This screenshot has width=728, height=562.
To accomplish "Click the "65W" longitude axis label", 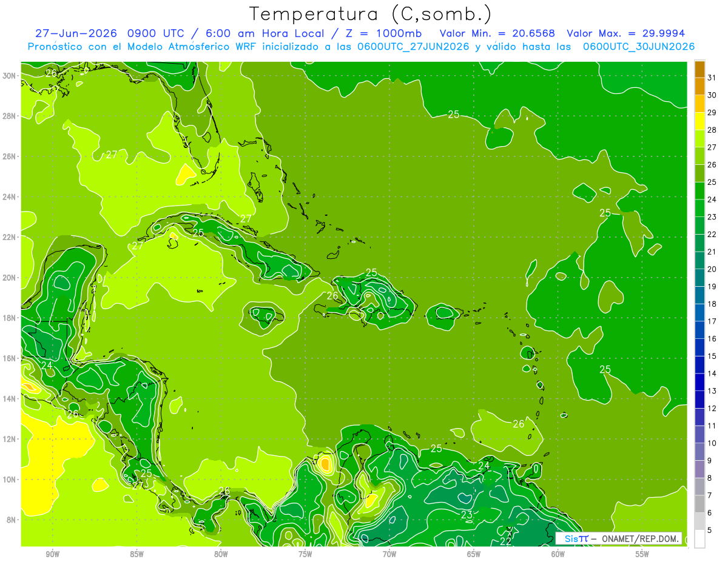I will click(x=474, y=554).
